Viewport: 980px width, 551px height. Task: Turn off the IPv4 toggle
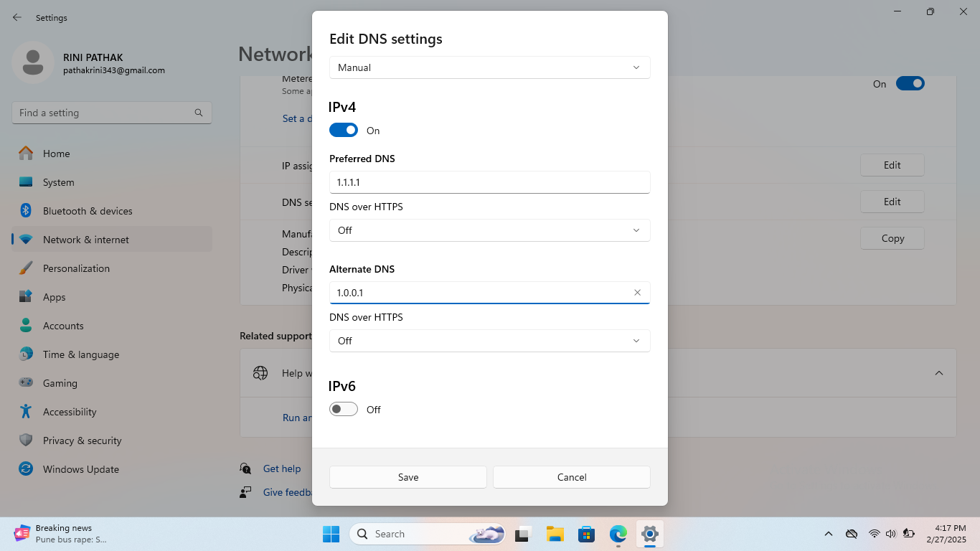pos(344,131)
